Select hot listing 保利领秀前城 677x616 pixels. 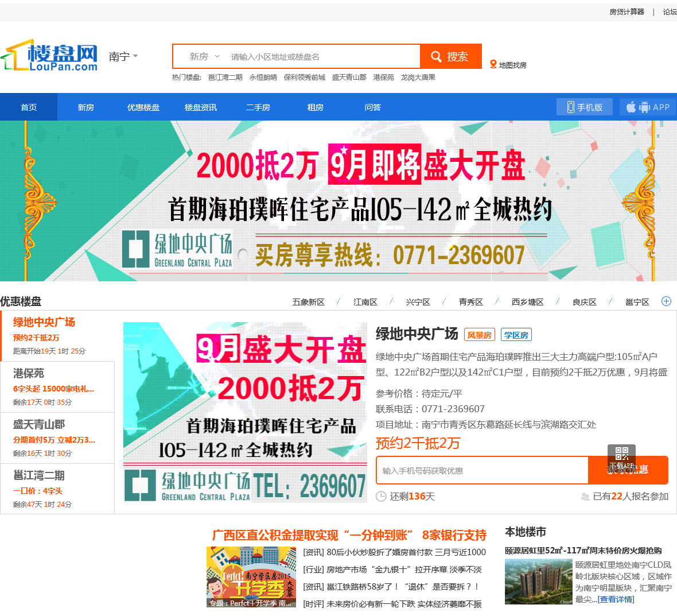(305, 78)
